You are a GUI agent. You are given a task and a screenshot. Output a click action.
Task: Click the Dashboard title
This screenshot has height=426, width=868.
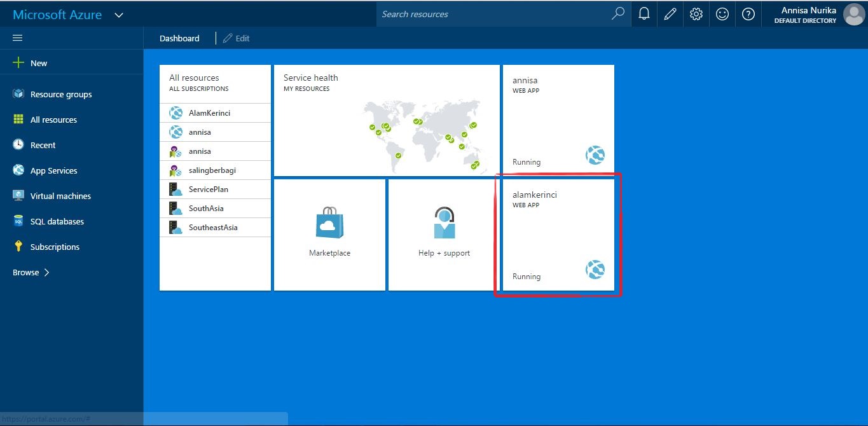pyautogui.click(x=179, y=38)
